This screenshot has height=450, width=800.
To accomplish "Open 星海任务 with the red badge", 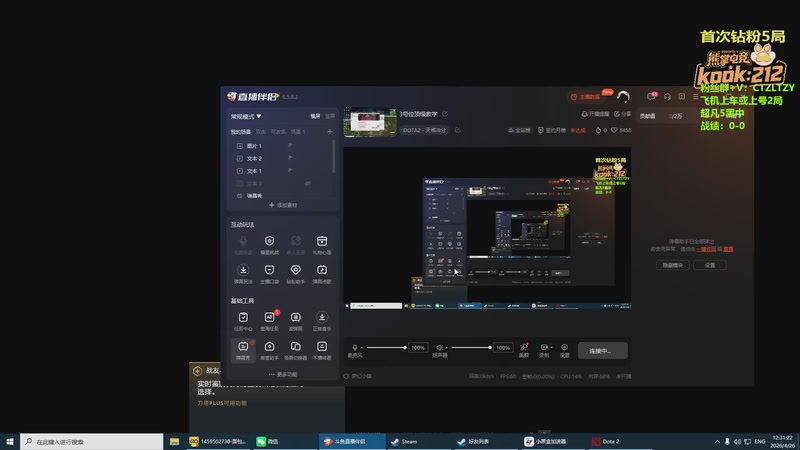I will 269,321.
